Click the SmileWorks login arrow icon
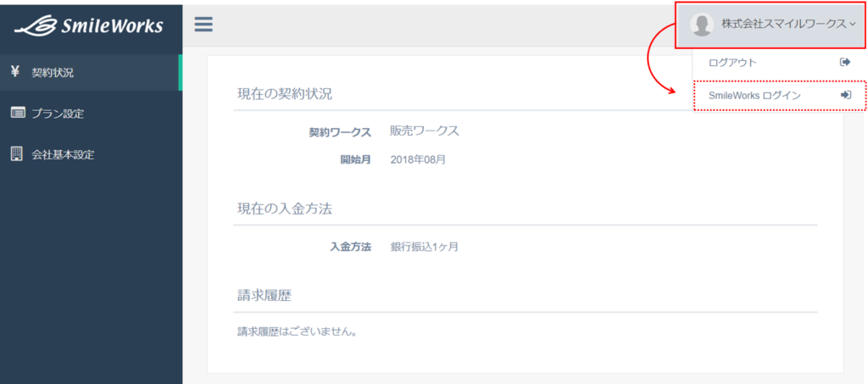 coord(845,95)
